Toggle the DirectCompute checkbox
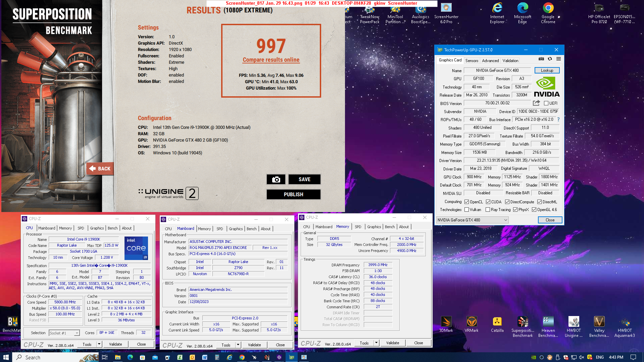 click(x=507, y=202)
